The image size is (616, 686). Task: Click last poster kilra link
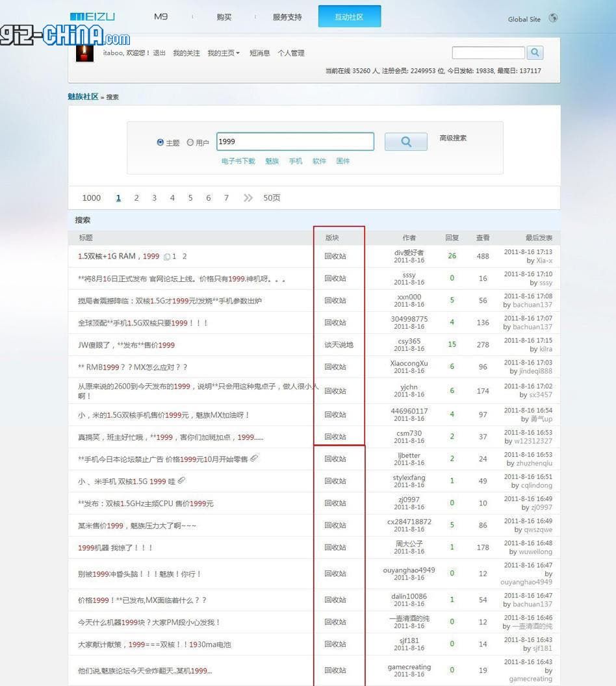tap(546, 349)
